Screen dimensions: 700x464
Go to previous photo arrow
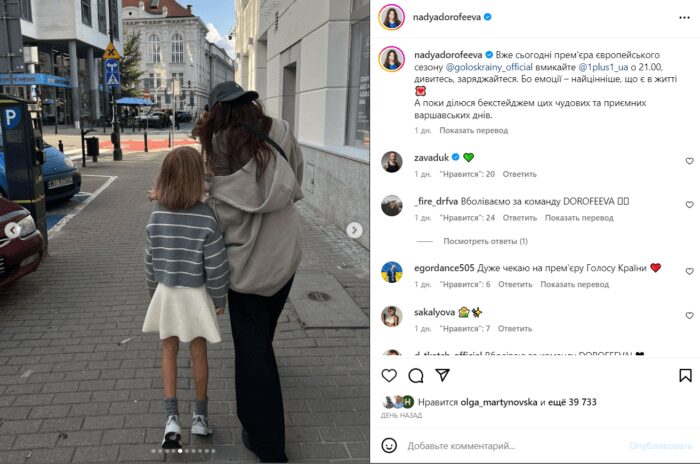12,230
